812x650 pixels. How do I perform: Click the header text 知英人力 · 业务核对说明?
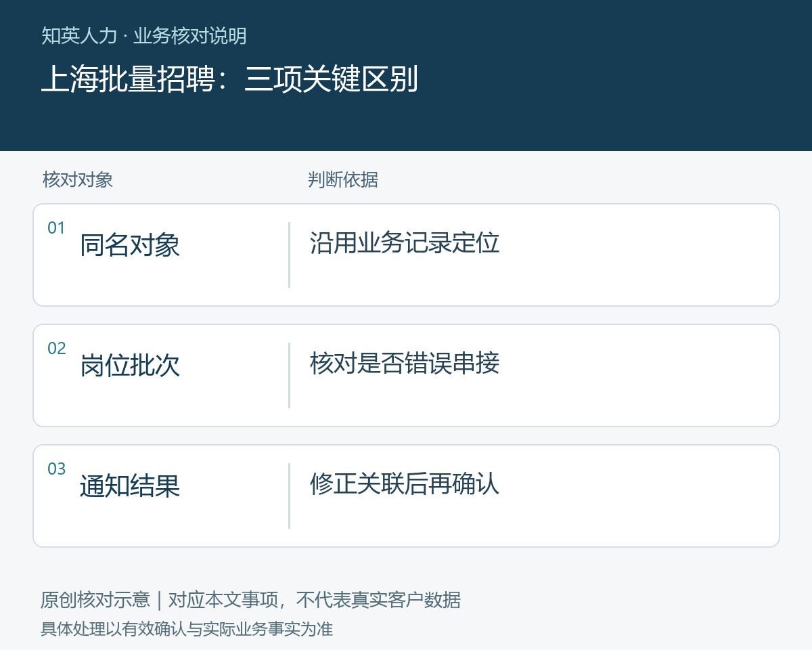click(143, 36)
